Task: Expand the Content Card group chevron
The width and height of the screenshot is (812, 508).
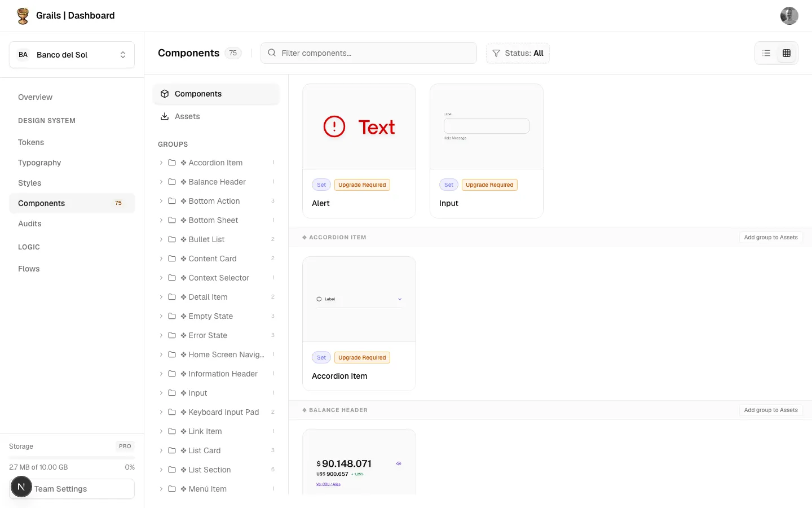Action: pyautogui.click(x=161, y=259)
